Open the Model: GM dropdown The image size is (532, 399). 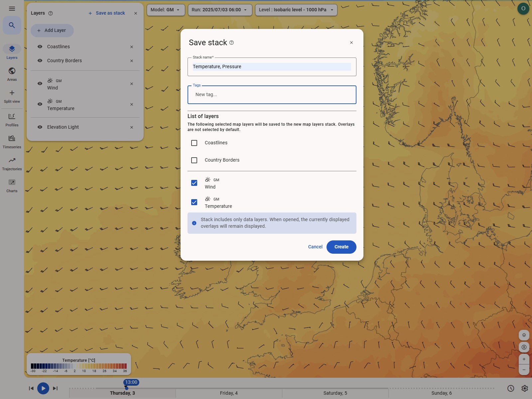[166, 10]
